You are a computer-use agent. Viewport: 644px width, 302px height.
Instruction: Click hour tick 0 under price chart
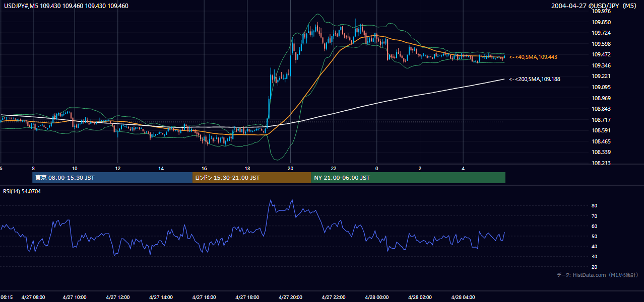[376, 168]
